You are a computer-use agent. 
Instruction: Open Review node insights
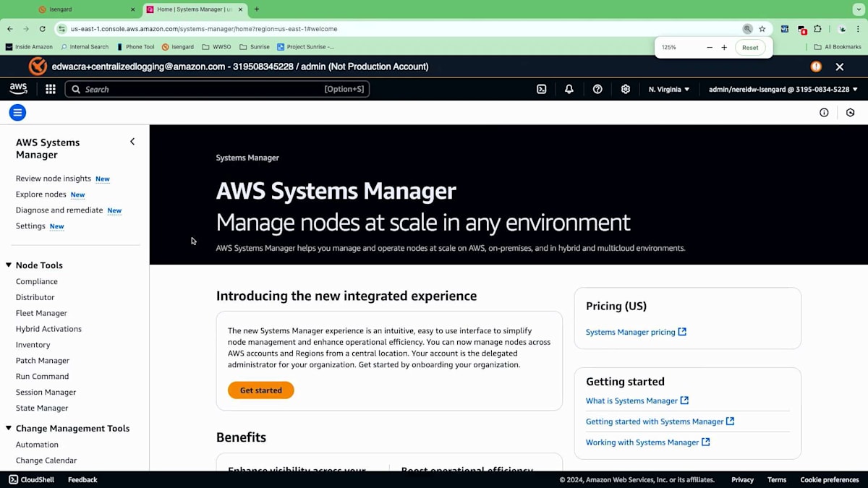pyautogui.click(x=54, y=179)
